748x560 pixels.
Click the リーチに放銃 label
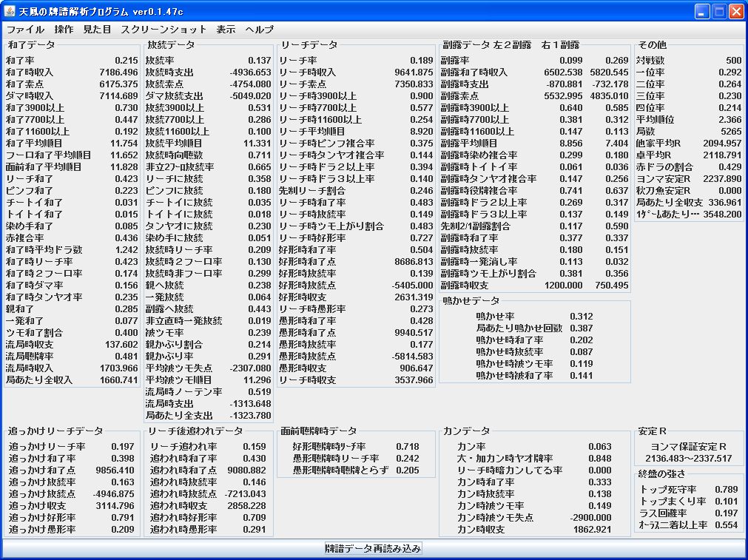point(174,179)
